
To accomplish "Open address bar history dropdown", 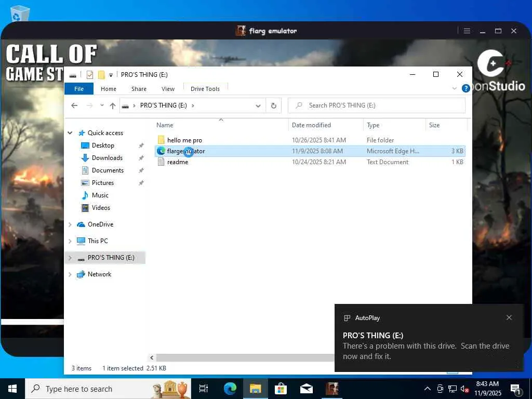I will [258, 105].
